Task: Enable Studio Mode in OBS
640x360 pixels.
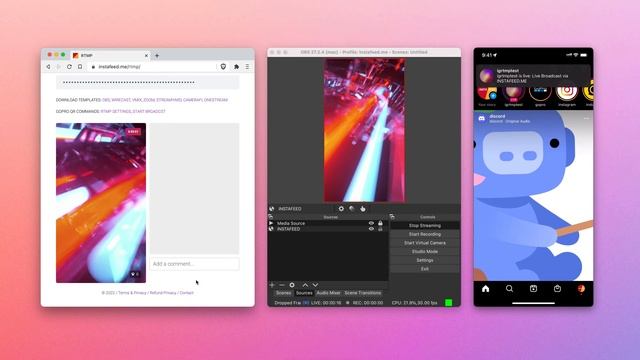Action: (x=424, y=251)
